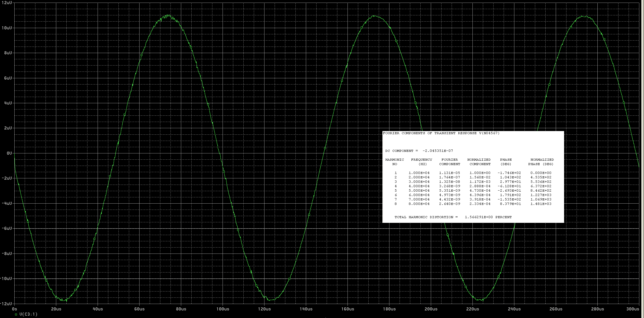The image size is (644, 318).
Task: Click the 100us X-axis label
Action: (223, 309)
